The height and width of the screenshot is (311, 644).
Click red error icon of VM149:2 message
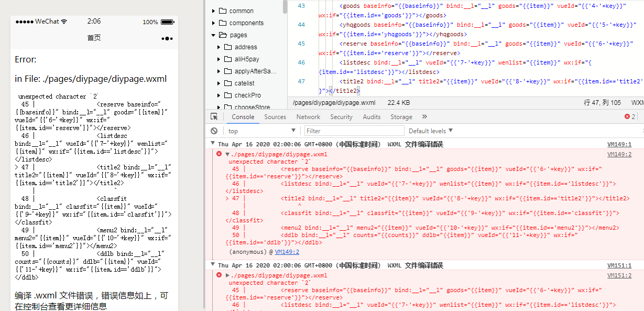pyautogui.click(x=219, y=154)
